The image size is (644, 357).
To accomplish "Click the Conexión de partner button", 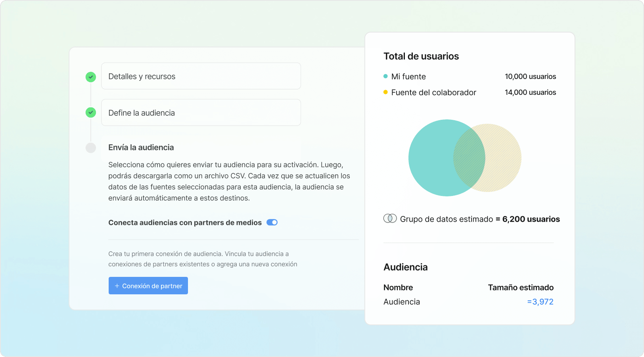I will 148,286.
